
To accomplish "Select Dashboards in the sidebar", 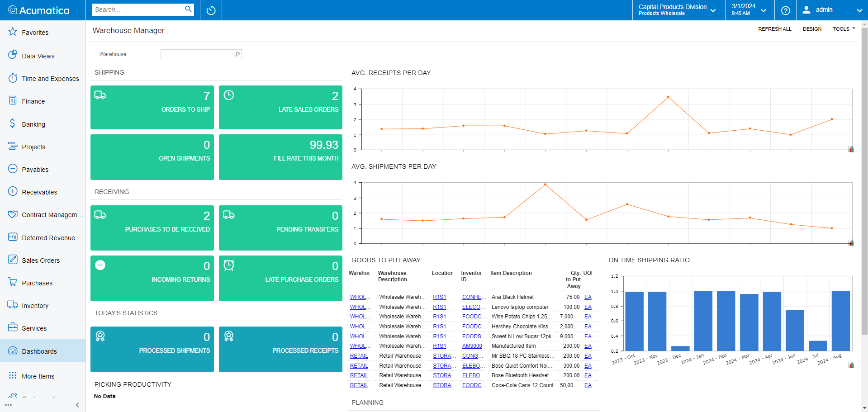I will click(39, 351).
